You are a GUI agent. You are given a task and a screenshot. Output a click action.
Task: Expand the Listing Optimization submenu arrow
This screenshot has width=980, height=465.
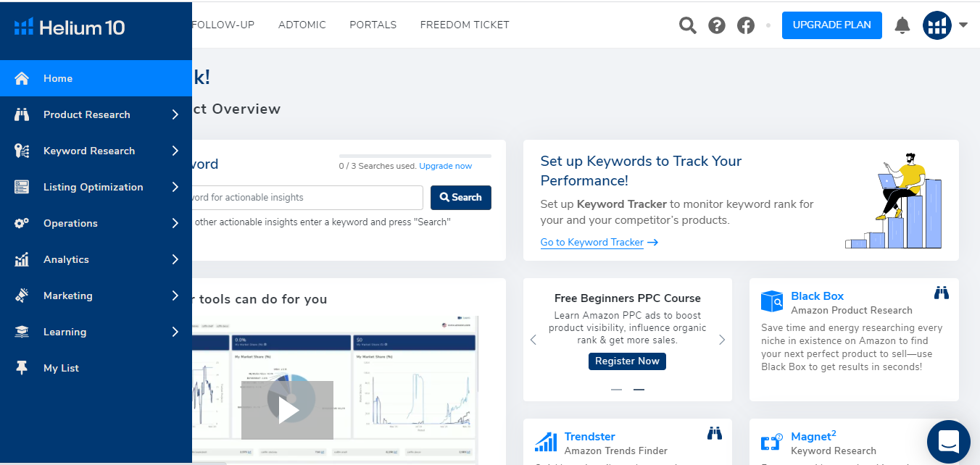175,187
